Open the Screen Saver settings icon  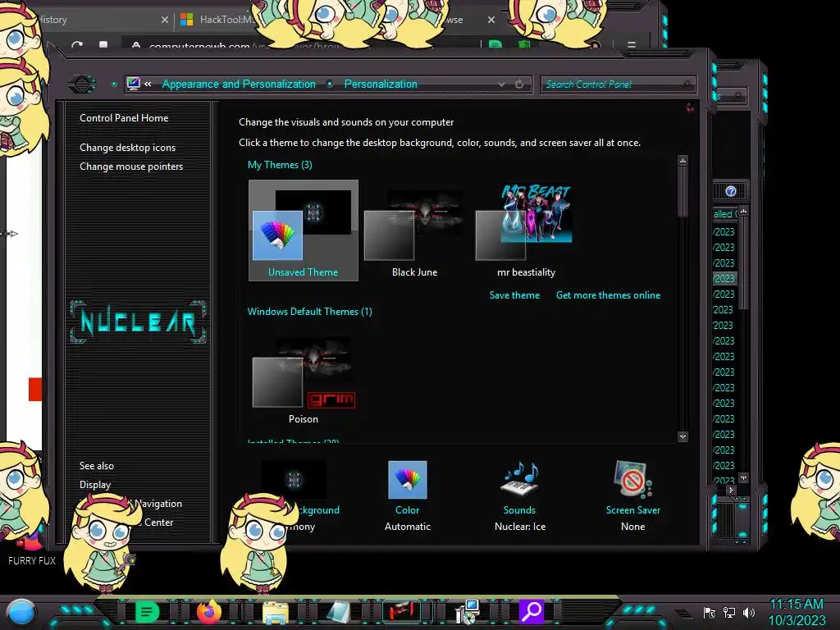[632, 479]
